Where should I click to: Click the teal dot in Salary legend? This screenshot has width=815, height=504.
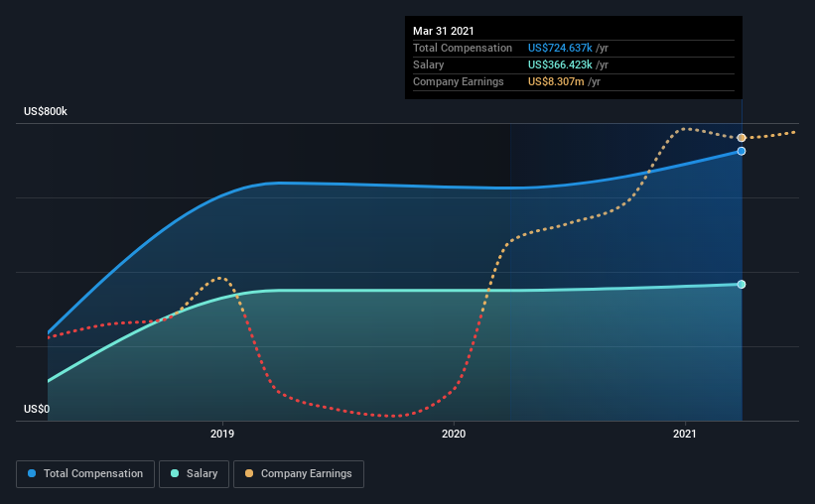[175, 473]
